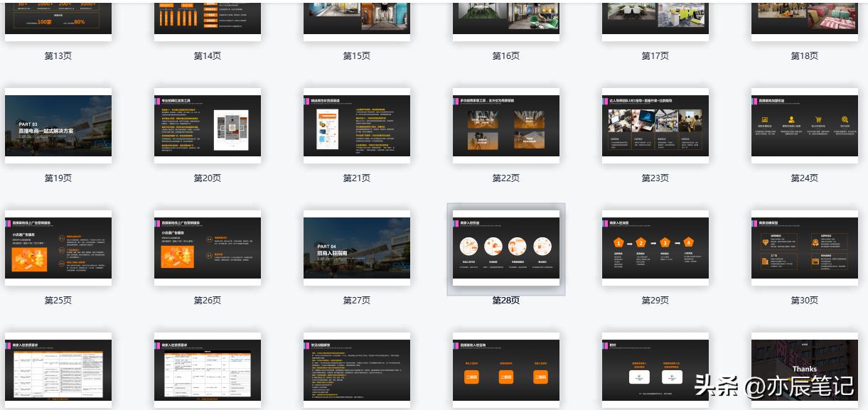
Task: Click the '第28页' bold page label
Action: pyautogui.click(x=506, y=301)
